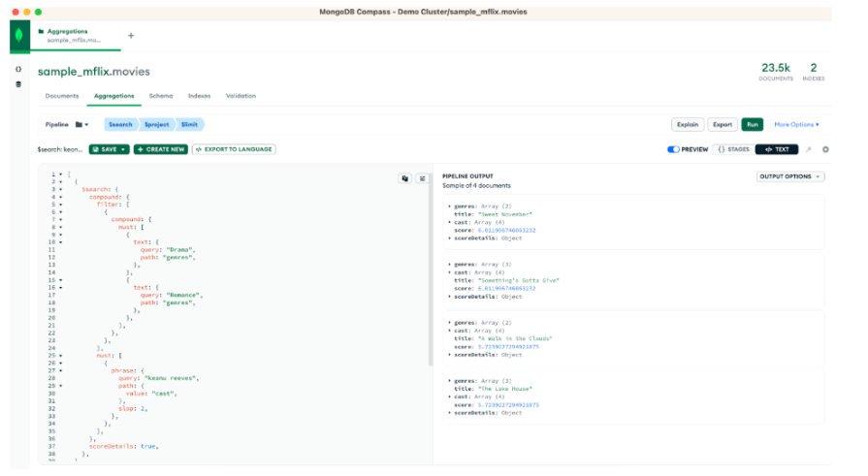Viewport: 868px width, 476px height.
Task: Click the Export button
Action: tap(723, 124)
